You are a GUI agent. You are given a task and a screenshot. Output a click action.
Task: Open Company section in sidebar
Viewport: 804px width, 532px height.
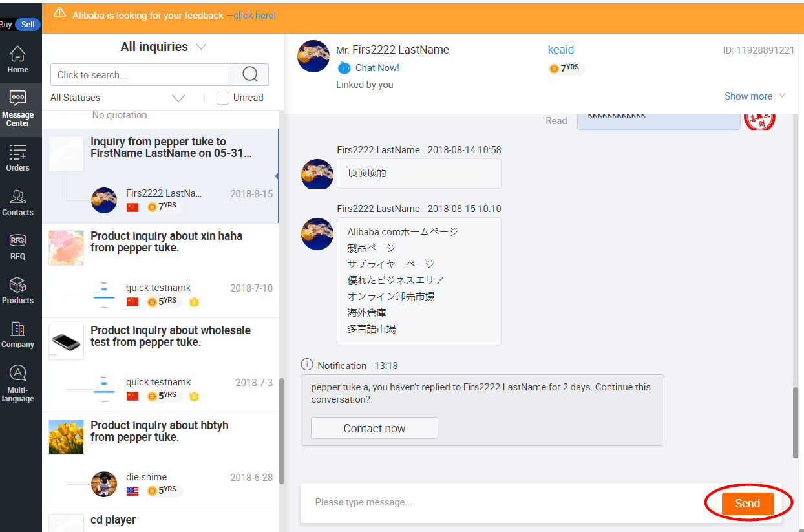(18, 335)
